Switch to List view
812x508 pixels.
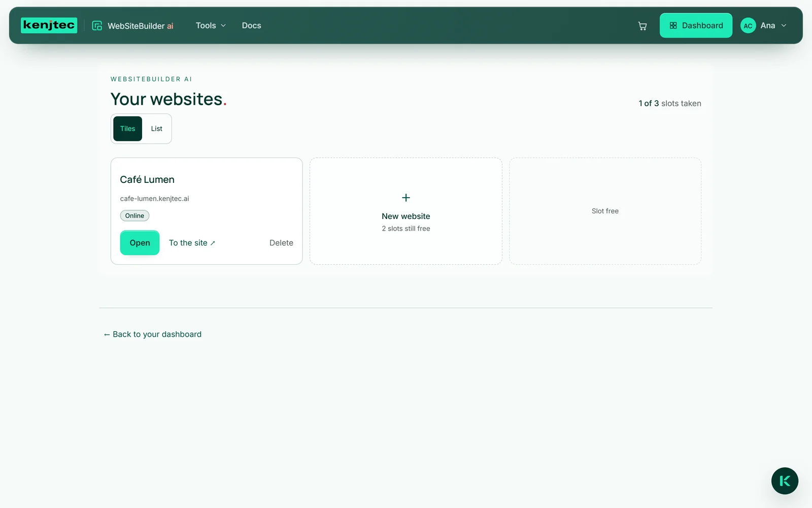(x=157, y=129)
